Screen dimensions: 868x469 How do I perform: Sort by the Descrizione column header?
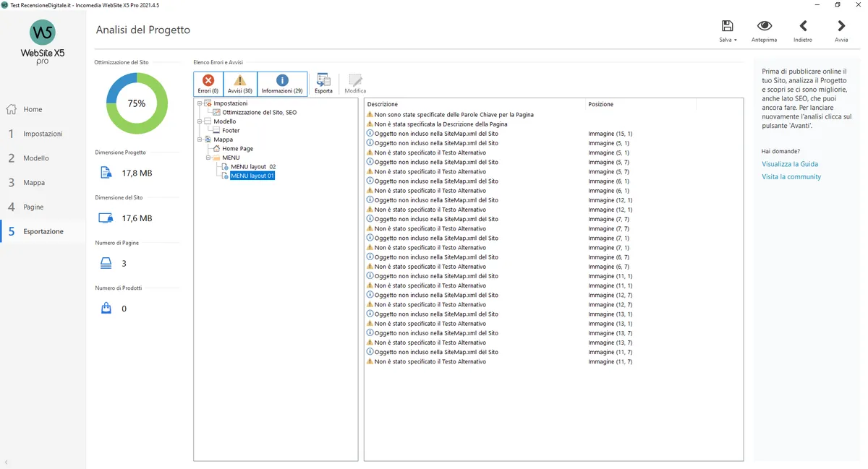(475, 105)
